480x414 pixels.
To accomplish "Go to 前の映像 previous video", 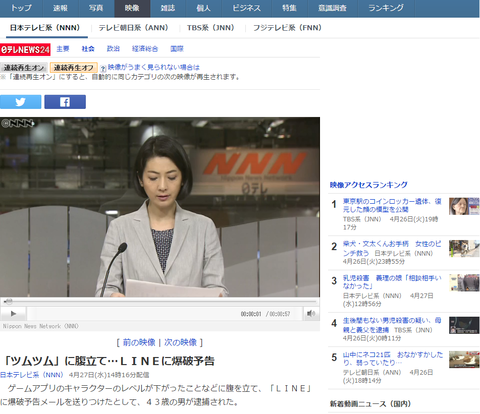I will click(139, 343).
